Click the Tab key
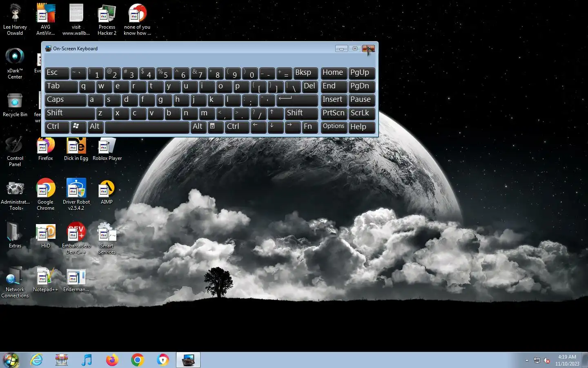Viewport: 588px width, 368px height. pyautogui.click(x=61, y=86)
